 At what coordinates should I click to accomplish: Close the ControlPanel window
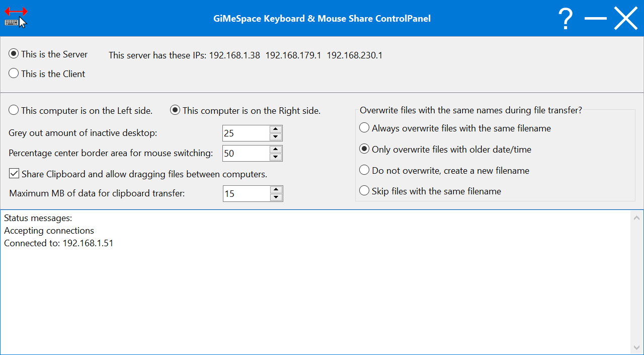coord(626,18)
